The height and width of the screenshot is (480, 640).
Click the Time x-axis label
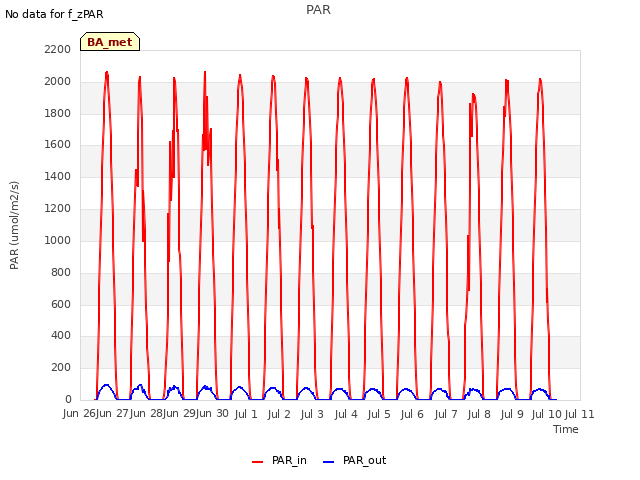[x=566, y=429]
